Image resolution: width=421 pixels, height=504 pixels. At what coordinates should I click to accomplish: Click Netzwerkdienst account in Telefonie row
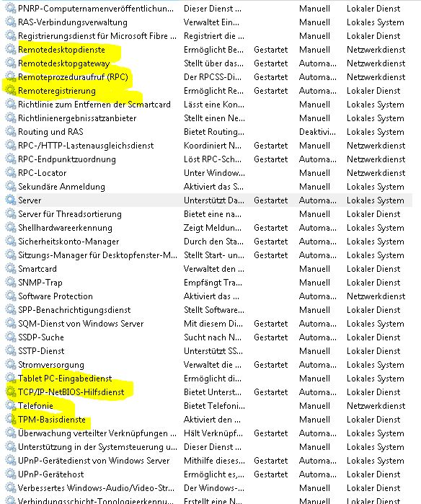coord(376,406)
